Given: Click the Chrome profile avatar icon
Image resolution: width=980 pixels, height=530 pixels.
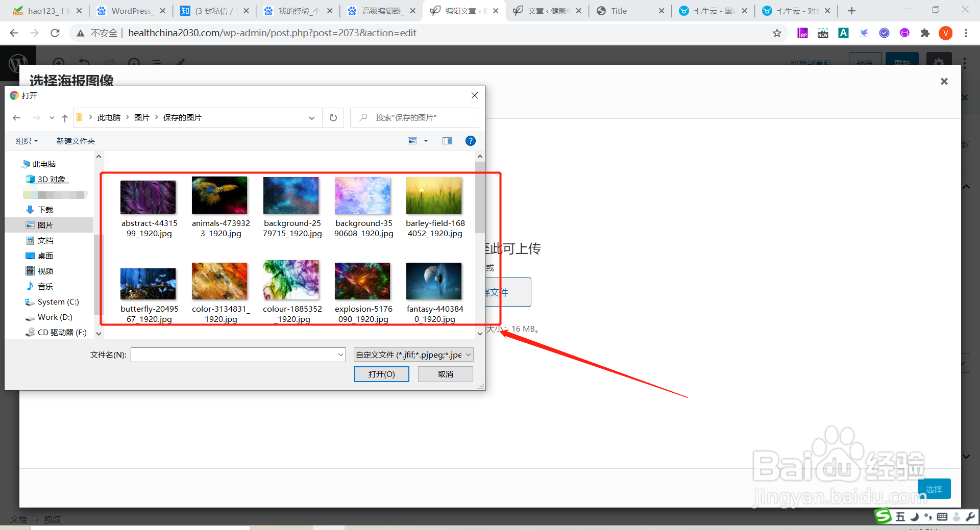Looking at the screenshot, I should 946,33.
